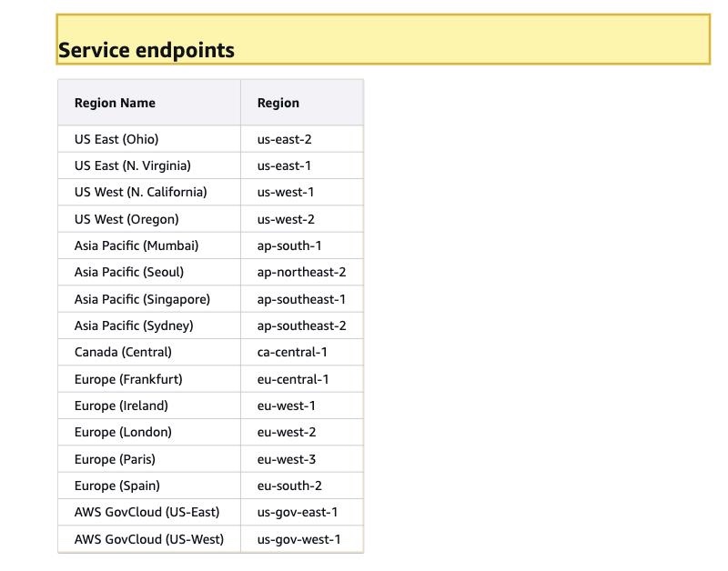The width and height of the screenshot is (728, 571).
Task: Click the us-gov-west-1 region code
Action: (299, 540)
